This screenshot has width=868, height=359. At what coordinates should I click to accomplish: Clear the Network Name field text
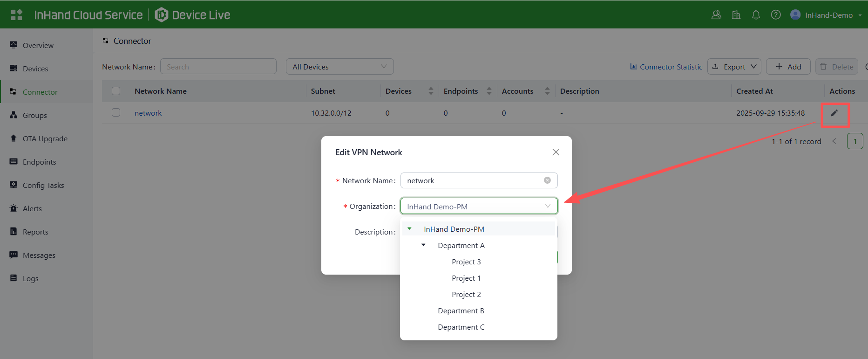[x=547, y=180]
